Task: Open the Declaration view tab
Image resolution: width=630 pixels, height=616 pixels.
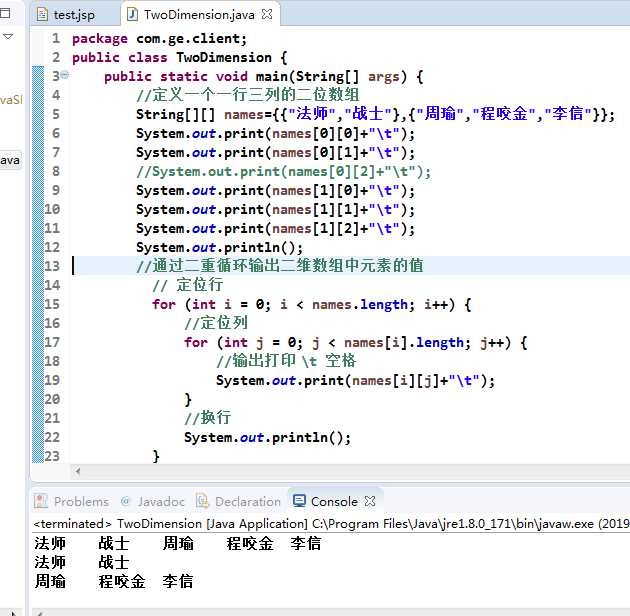Action: 238,501
